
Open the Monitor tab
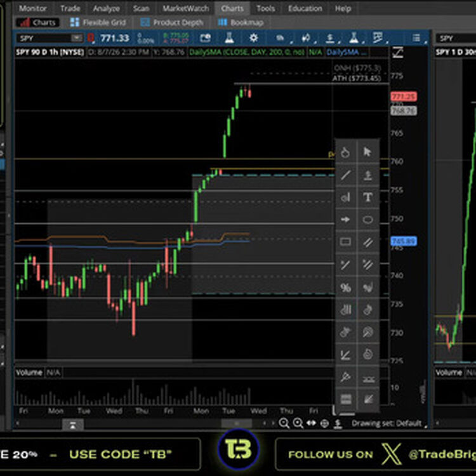[x=33, y=8]
